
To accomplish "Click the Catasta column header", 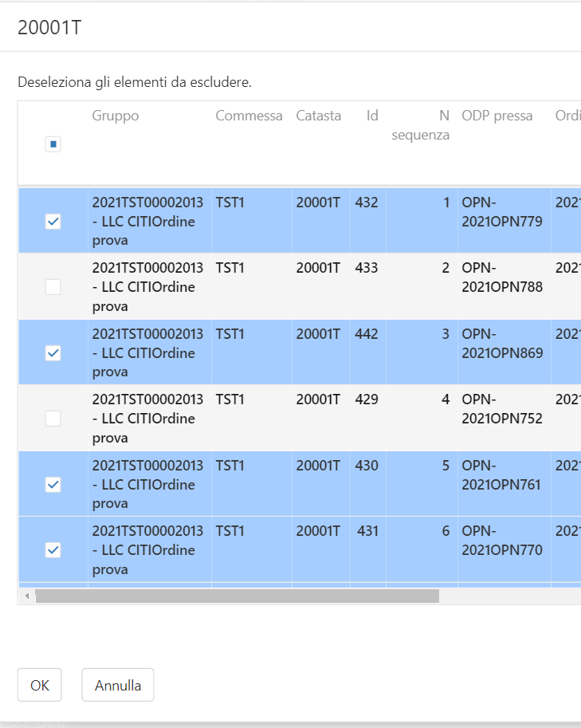I will pos(318,116).
